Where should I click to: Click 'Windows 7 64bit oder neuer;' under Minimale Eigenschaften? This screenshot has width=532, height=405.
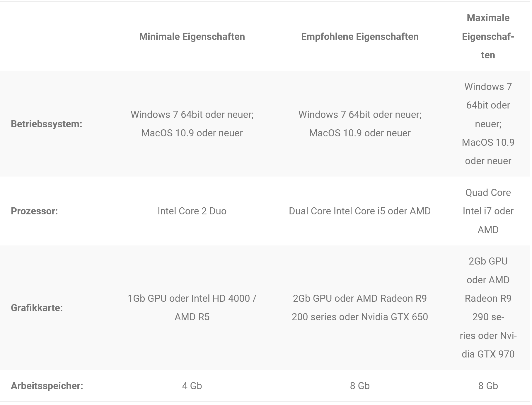(192, 114)
